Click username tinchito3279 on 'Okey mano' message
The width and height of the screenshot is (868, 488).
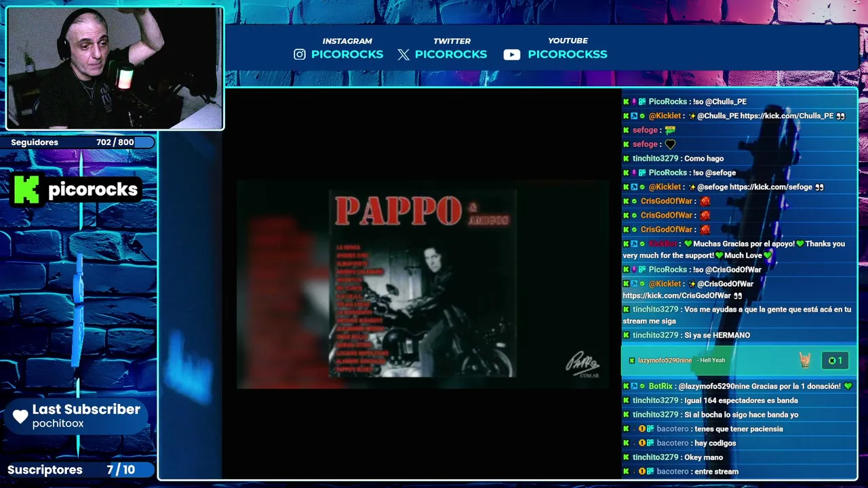pos(656,457)
